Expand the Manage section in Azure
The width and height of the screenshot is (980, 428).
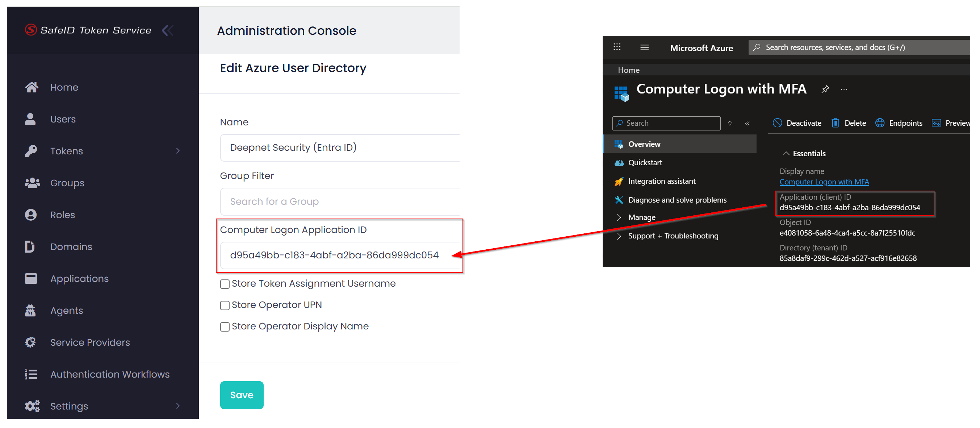(x=619, y=217)
